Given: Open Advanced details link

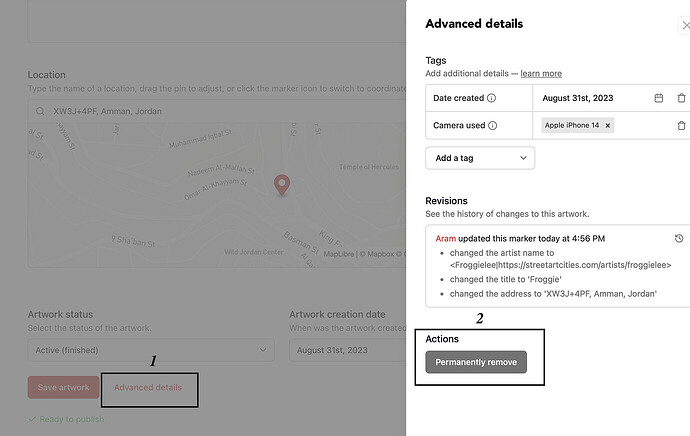Looking at the screenshot, I should pos(148,388).
